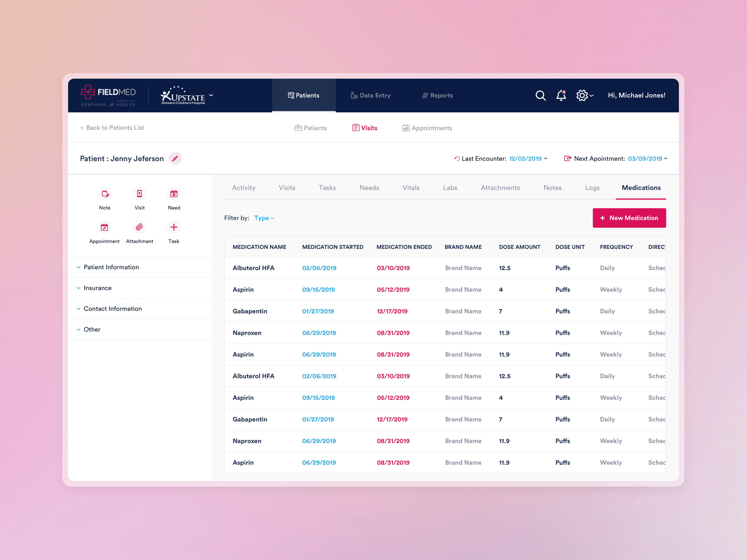Click the Note quick-action icon

click(x=105, y=194)
